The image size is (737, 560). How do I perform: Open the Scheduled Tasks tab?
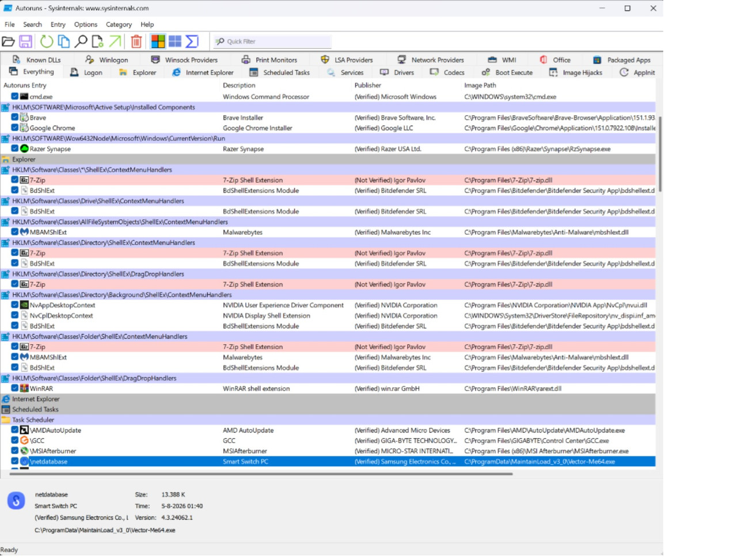click(x=280, y=73)
